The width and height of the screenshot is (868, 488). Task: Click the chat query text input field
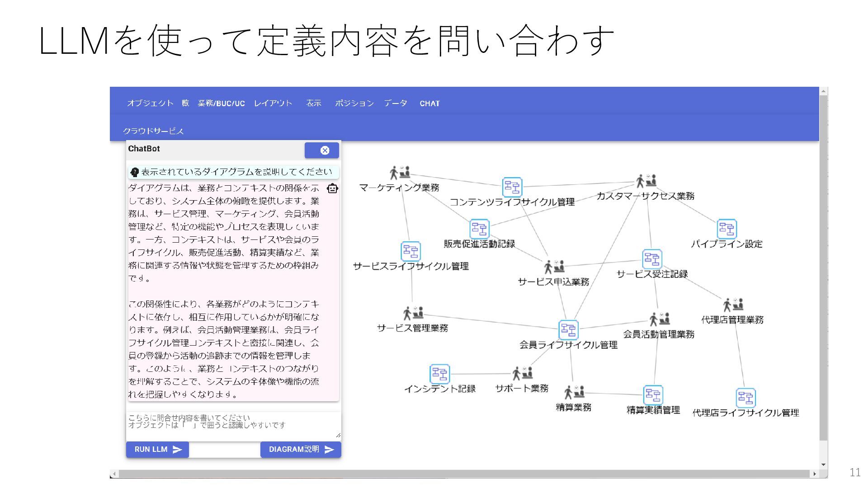pyautogui.click(x=234, y=426)
